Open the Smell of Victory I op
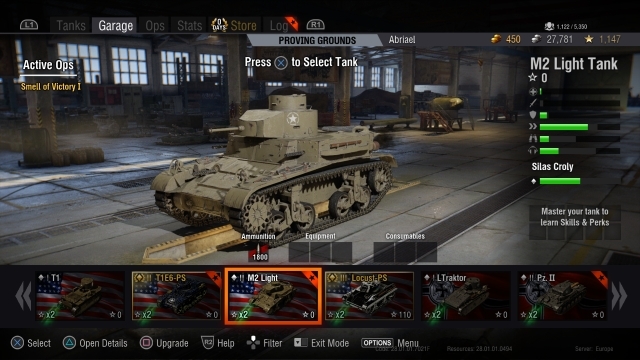This screenshot has width=640, height=360. (51, 87)
